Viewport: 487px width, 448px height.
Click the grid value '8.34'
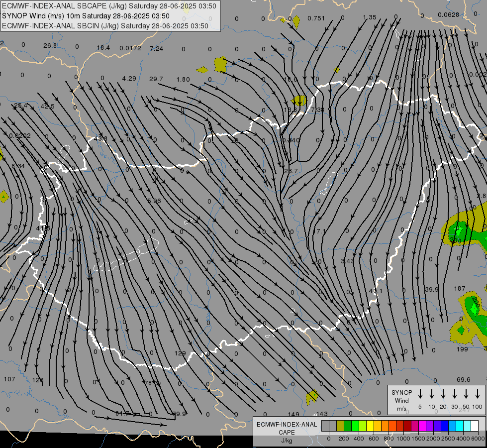(x=18, y=166)
